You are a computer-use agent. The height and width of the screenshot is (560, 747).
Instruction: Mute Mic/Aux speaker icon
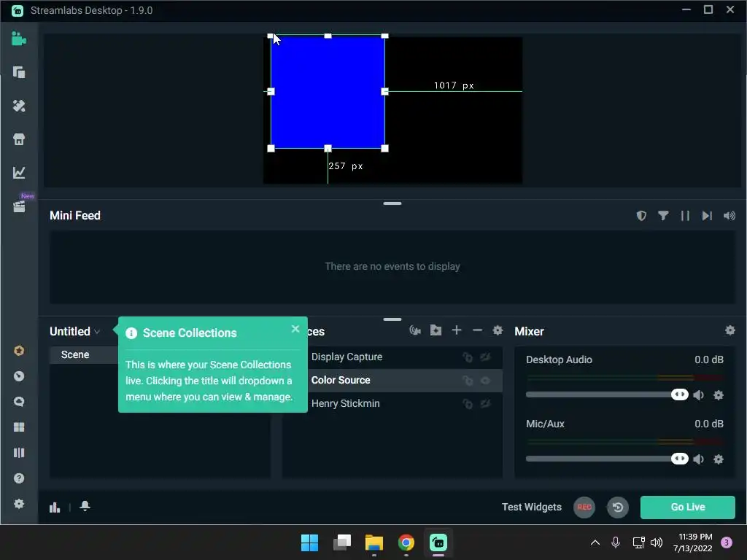[x=698, y=459]
